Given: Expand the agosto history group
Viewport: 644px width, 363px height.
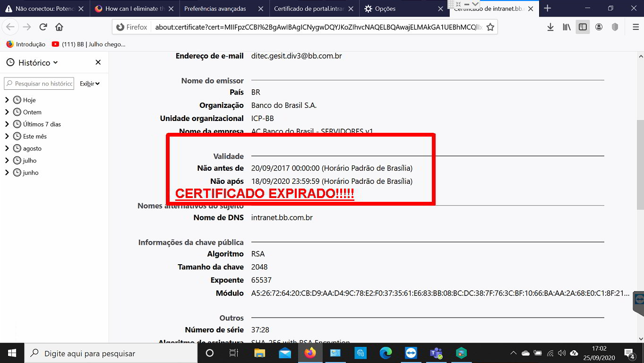Looking at the screenshot, I should pos(7,148).
